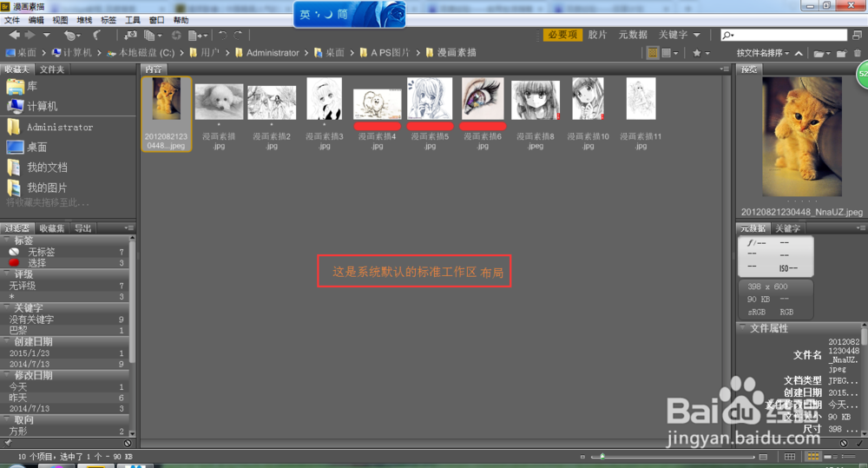The width and height of the screenshot is (868, 468).
Task: Switch to the 胶片 workspace
Action: 597,35
